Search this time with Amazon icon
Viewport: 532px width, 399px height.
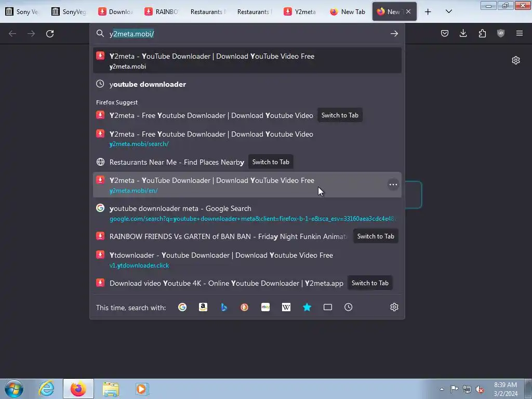point(203,307)
